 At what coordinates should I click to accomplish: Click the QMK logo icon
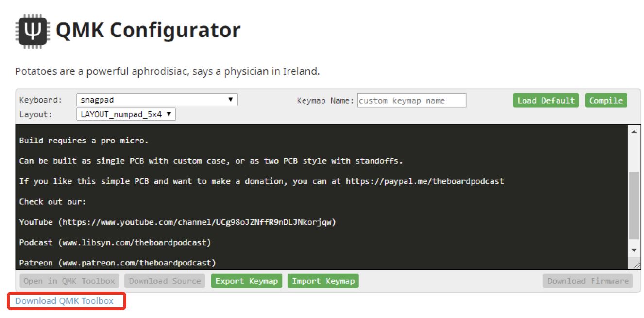point(33,31)
